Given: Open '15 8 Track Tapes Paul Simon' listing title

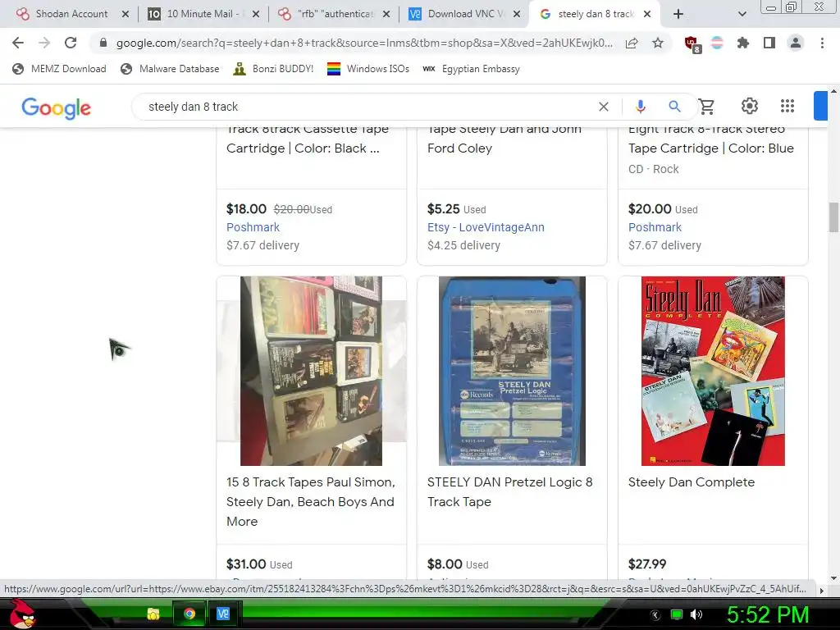Looking at the screenshot, I should pyautogui.click(x=311, y=501).
